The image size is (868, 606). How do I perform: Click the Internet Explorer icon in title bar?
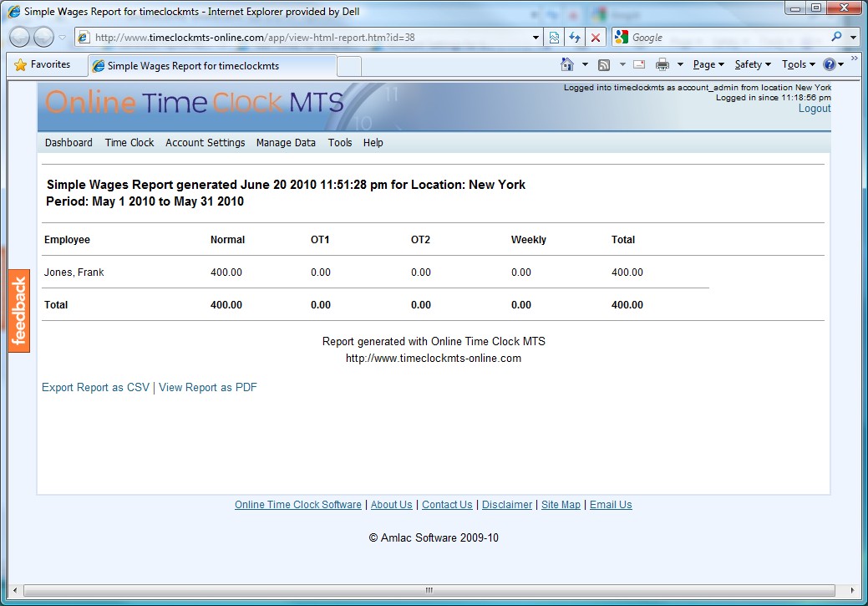tap(14, 12)
